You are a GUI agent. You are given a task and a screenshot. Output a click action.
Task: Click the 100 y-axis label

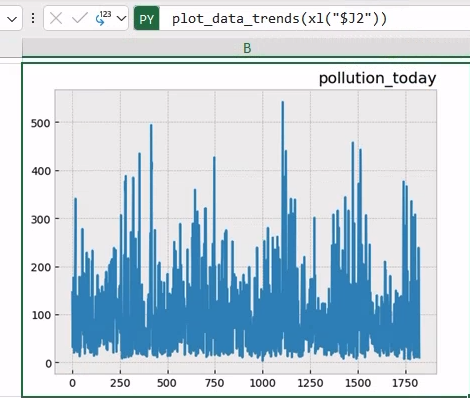click(41, 315)
